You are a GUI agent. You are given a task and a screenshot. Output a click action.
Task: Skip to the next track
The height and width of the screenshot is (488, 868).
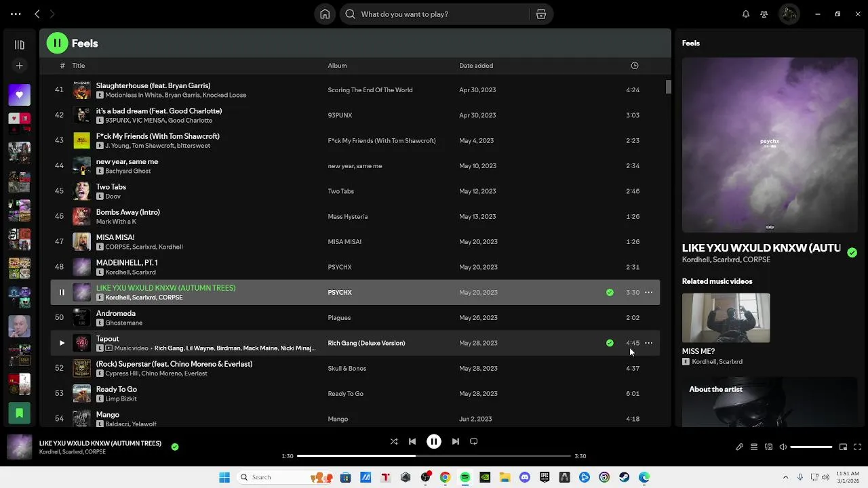456,441
